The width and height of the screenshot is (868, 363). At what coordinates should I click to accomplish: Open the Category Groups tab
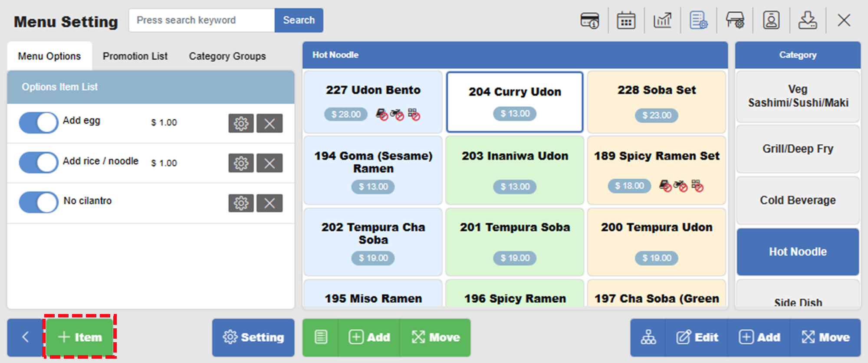[227, 56]
